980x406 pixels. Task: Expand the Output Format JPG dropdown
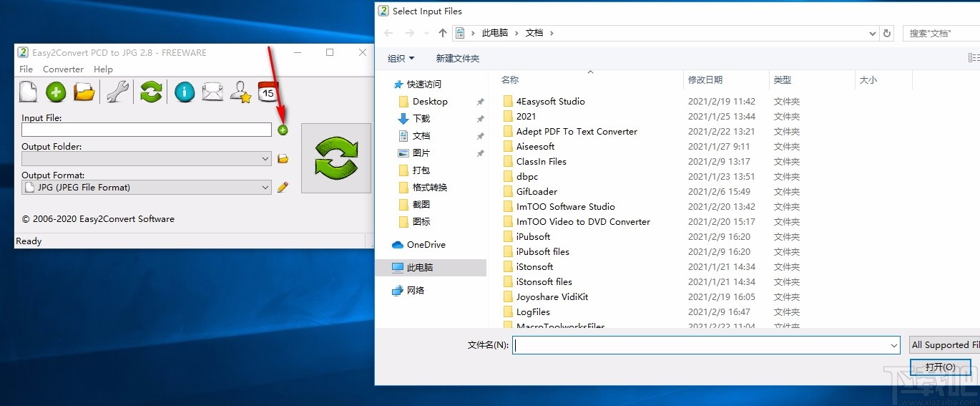(x=265, y=187)
